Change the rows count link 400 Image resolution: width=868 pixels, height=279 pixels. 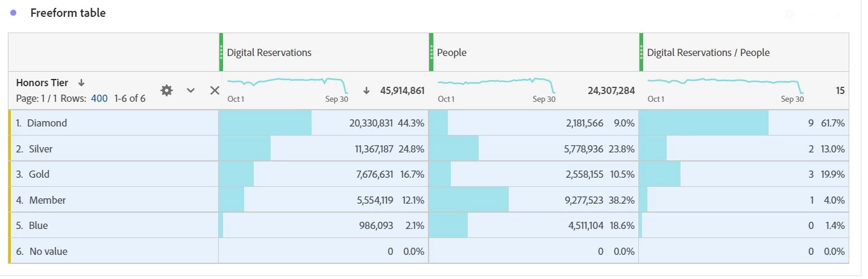(x=99, y=98)
